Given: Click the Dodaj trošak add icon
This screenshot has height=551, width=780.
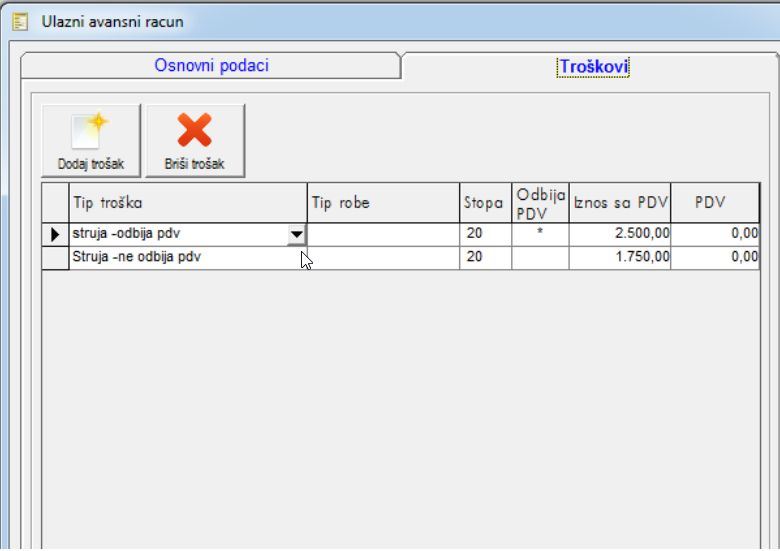Looking at the screenshot, I should click(x=91, y=133).
